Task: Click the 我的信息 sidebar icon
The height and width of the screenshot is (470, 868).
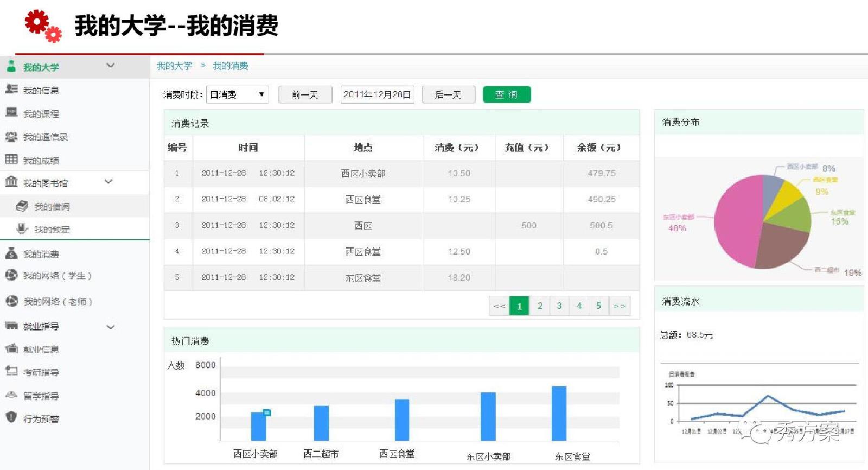Action: coord(11,90)
